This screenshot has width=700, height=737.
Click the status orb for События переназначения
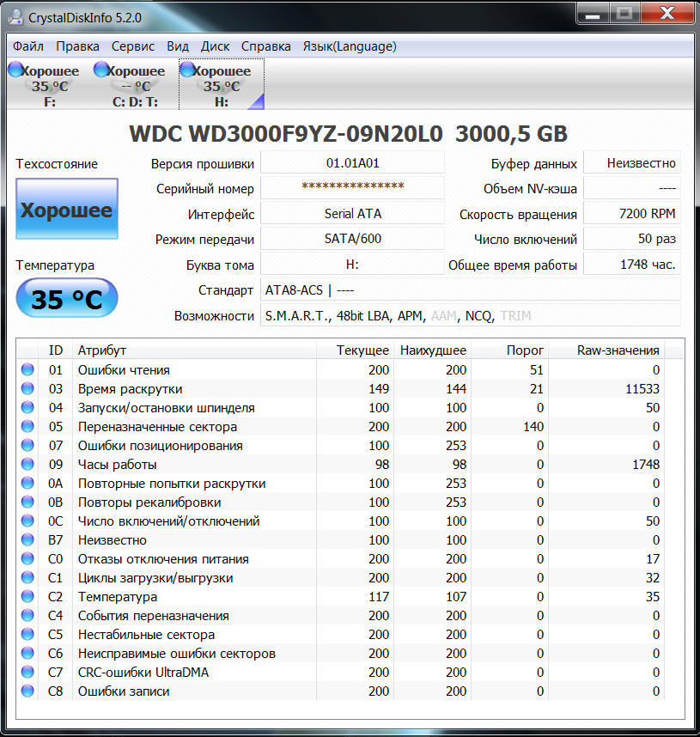[x=27, y=615]
